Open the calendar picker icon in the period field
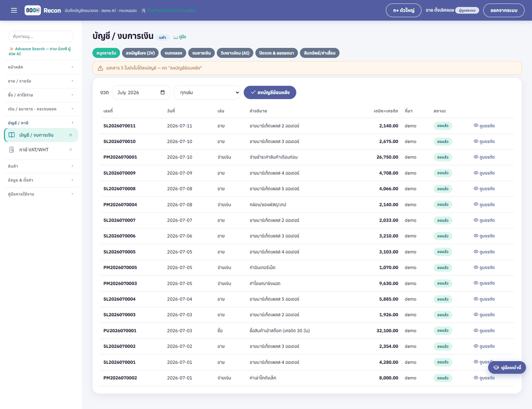Screen dimensions: 532x409 click(163, 92)
